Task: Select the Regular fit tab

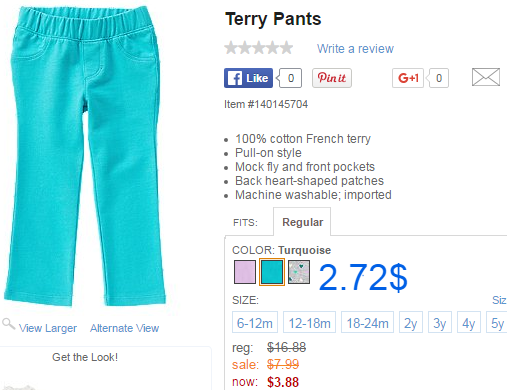Action: 302,222
